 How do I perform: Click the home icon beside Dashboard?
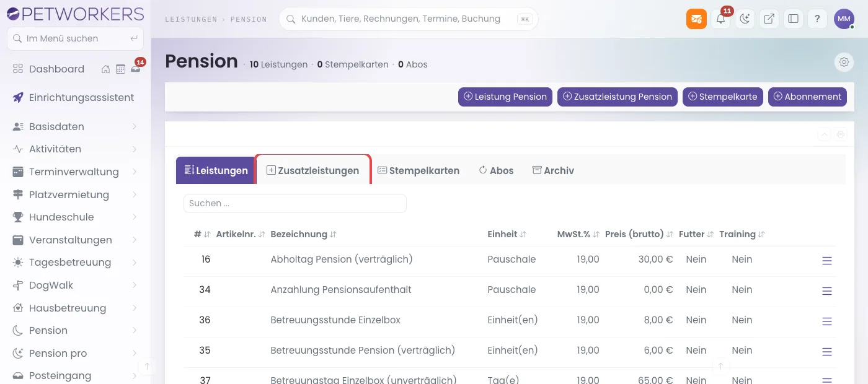click(x=106, y=69)
